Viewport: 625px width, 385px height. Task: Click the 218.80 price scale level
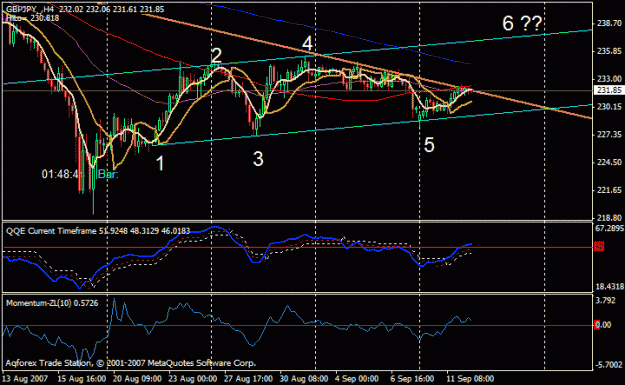click(609, 218)
